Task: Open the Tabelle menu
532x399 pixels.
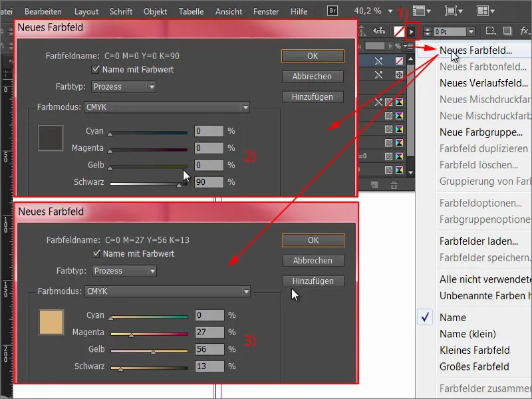Action: (x=191, y=11)
